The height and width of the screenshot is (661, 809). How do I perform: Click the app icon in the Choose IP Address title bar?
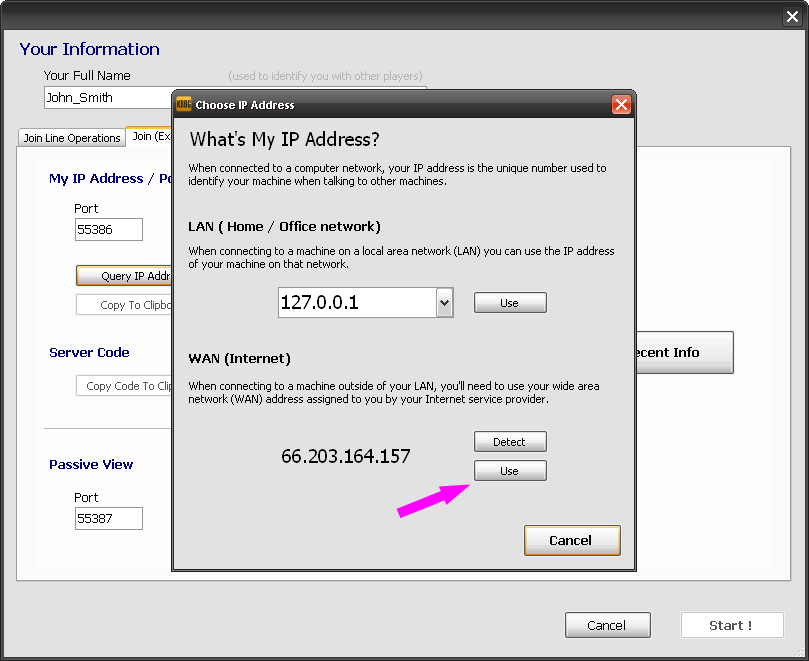coord(183,105)
